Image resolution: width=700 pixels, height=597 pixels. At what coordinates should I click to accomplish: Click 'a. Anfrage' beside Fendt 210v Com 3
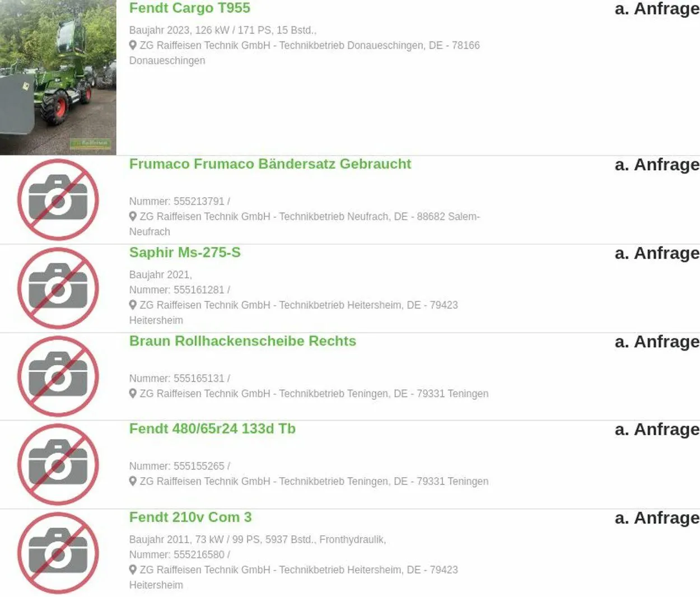click(x=657, y=518)
